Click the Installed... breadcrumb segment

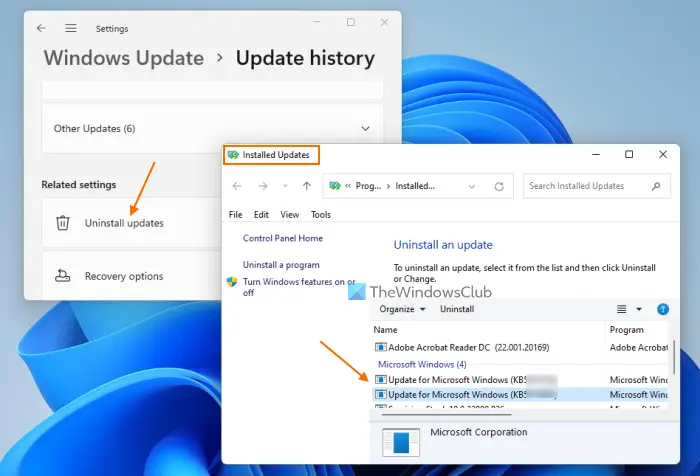point(415,186)
